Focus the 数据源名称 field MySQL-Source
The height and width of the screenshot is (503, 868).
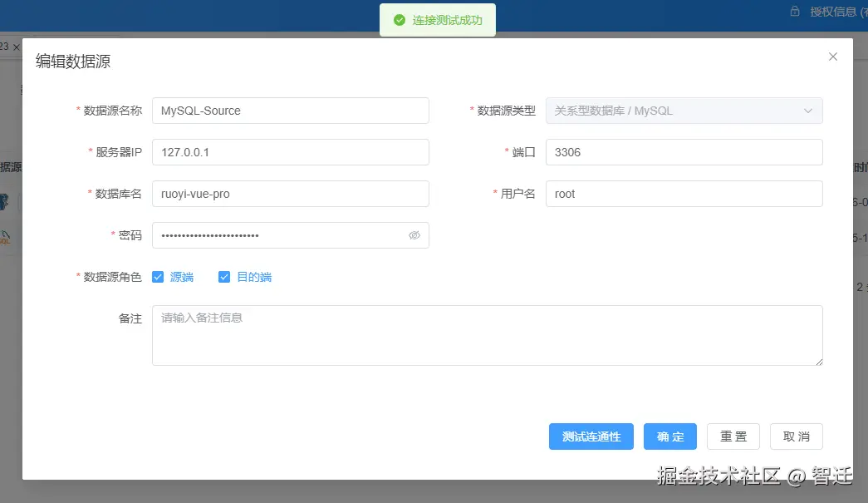pos(290,111)
